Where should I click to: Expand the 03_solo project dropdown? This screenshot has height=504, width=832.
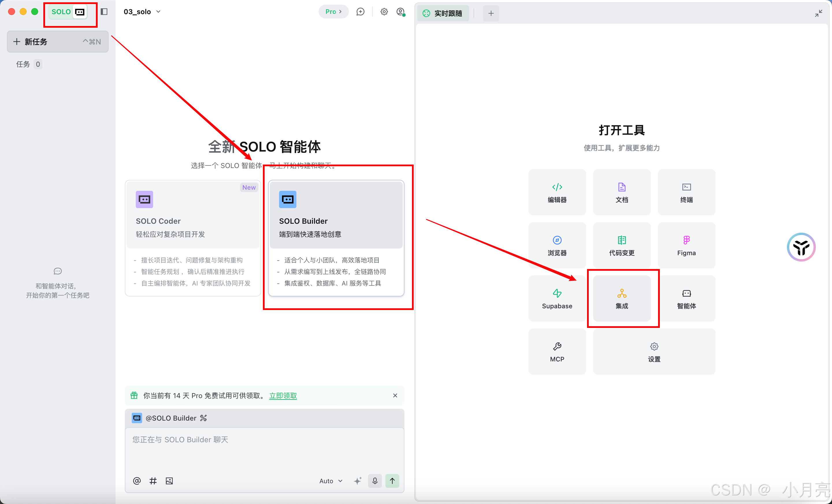pyautogui.click(x=142, y=12)
